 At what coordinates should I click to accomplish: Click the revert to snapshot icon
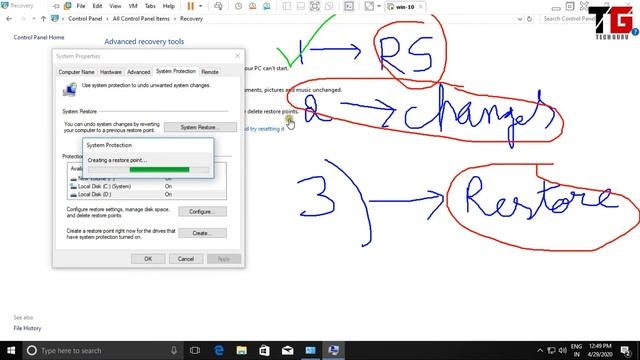[x=253, y=6]
